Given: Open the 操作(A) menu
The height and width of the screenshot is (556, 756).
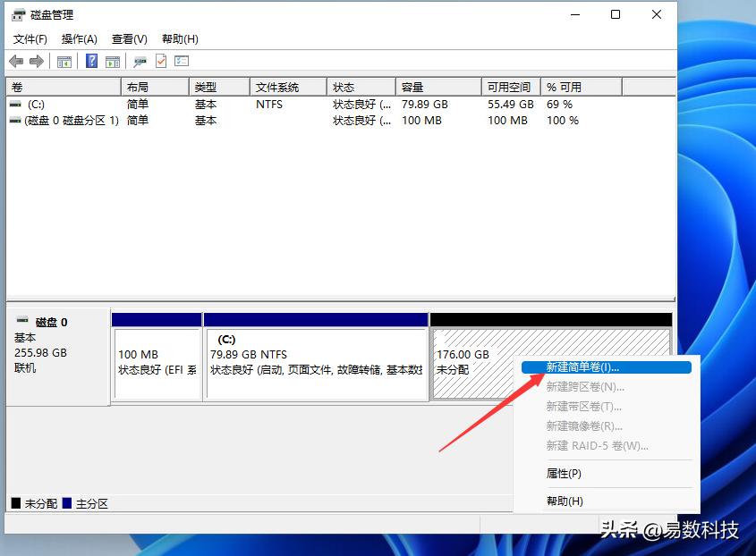Looking at the screenshot, I should click(80, 38).
